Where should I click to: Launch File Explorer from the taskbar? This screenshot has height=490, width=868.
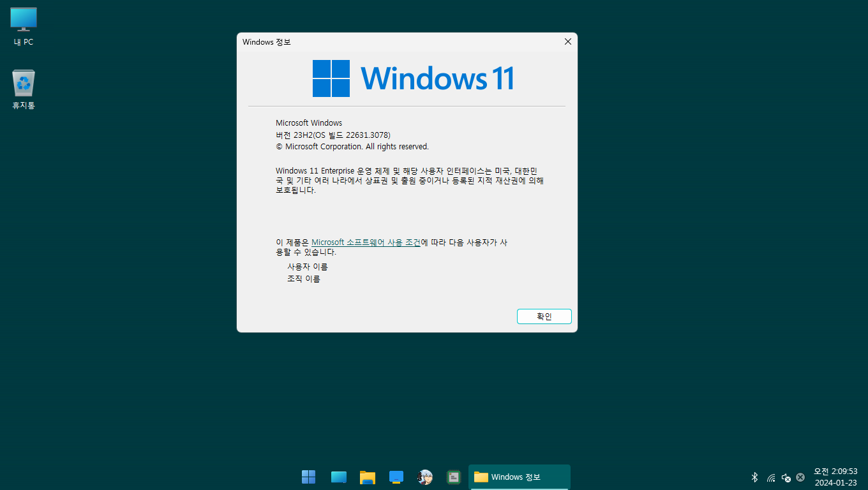click(x=367, y=477)
